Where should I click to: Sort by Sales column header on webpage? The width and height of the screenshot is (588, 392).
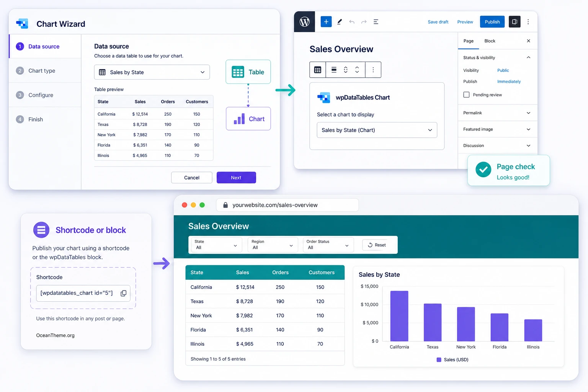242,273
